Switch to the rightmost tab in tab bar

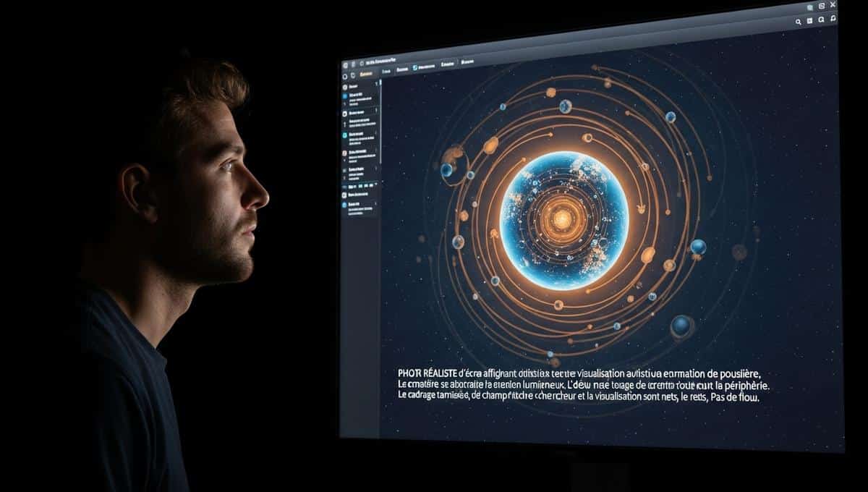click(x=467, y=63)
